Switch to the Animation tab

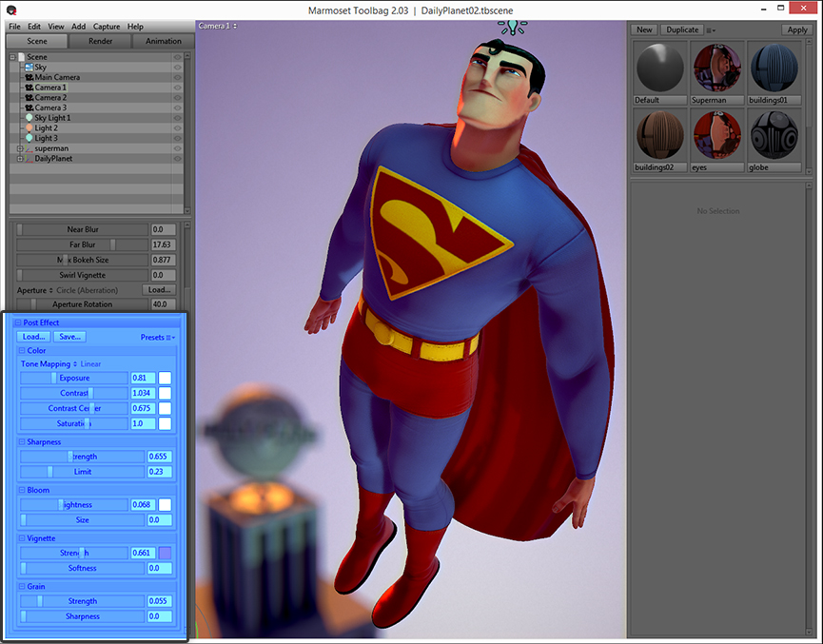[x=164, y=41]
